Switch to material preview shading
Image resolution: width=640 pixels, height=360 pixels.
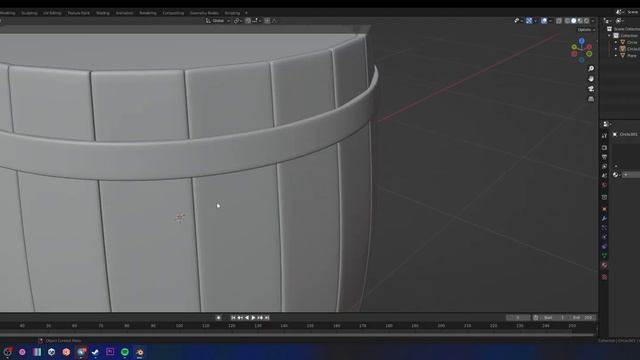(580, 20)
